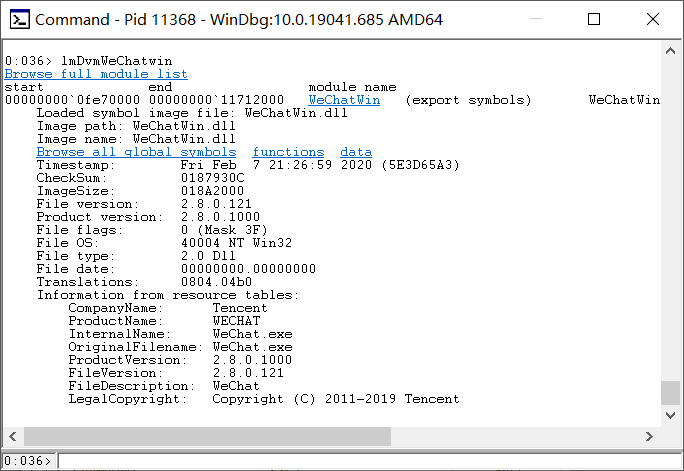Click the ProductVersion value 2.8.0.1000 in resources

(252, 360)
